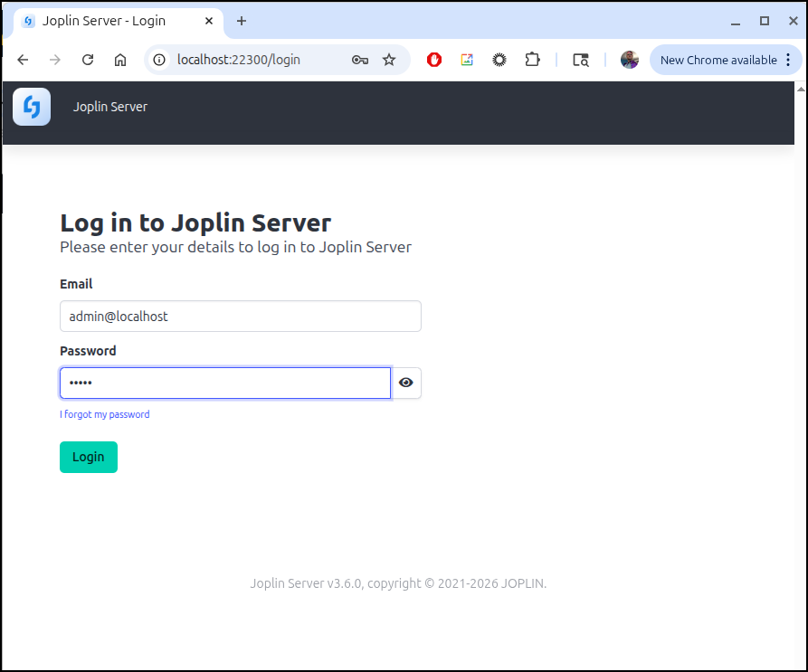
Task: Open the browser home page icon
Action: coord(120,60)
